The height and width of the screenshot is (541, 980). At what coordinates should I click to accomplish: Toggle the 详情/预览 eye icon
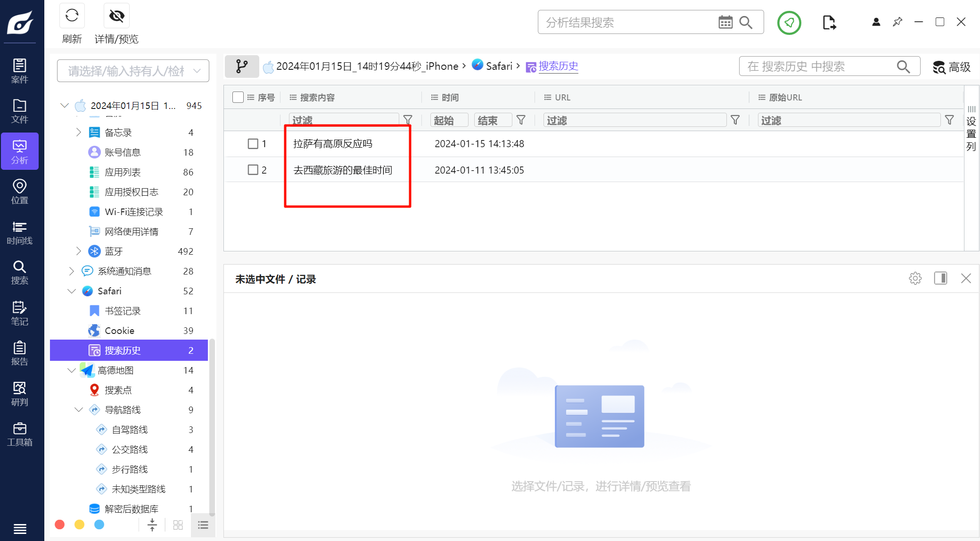tap(116, 16)
